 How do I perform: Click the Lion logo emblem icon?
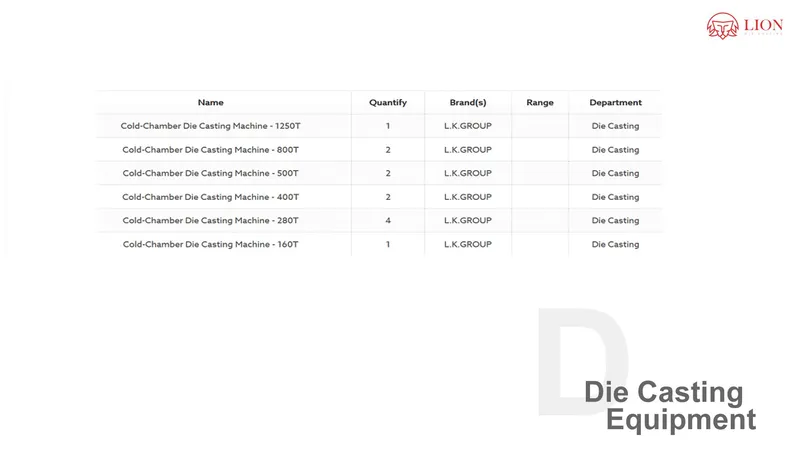[x=722, y=25]
